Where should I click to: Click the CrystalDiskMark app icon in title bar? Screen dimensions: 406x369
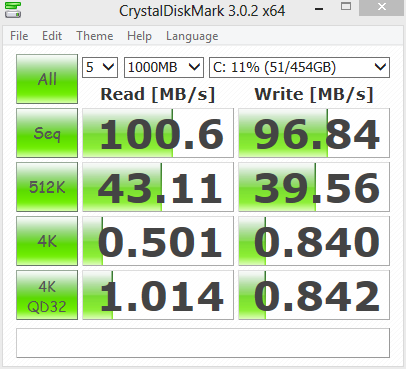click(x=13, y=10)
